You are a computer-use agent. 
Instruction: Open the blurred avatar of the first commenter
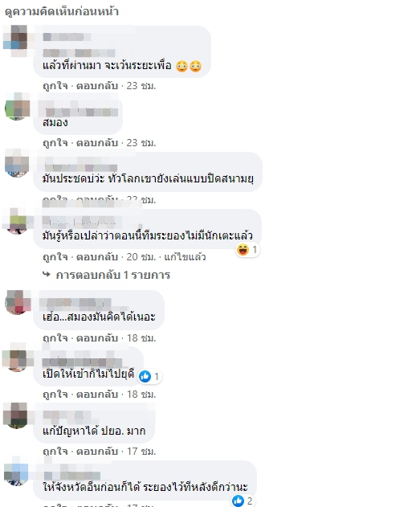15,41
